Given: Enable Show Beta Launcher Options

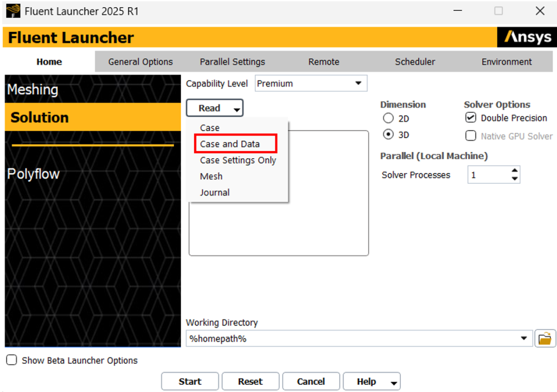Looking at the screenshot, I should click(12, 360).
